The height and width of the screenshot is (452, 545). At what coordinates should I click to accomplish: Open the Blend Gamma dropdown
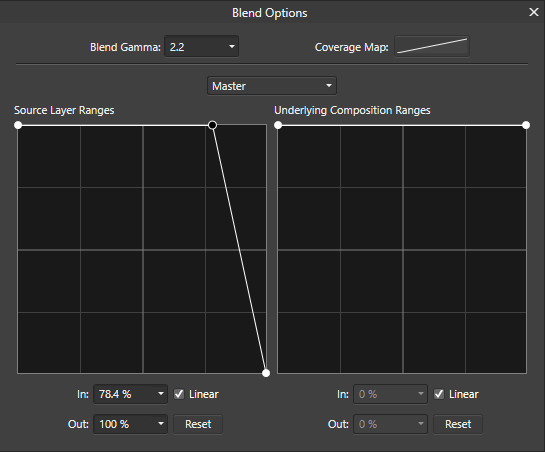[232, 47]
